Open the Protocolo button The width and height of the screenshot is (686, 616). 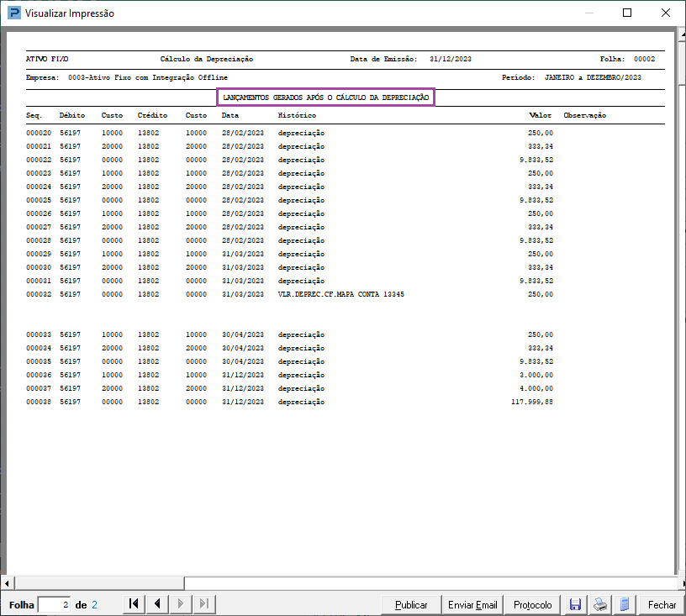pyautogui.click(x=533, y=604)
